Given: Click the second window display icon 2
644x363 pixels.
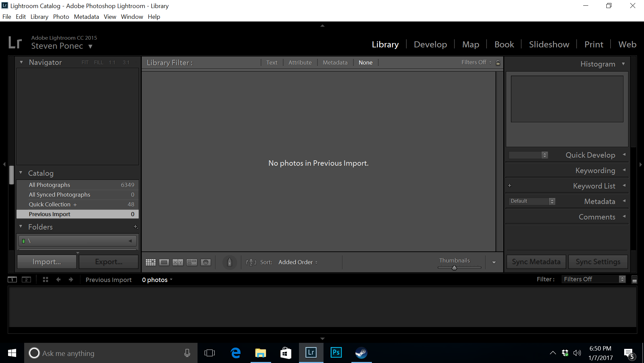Looking at the screenshot, I should pos(26,280).
